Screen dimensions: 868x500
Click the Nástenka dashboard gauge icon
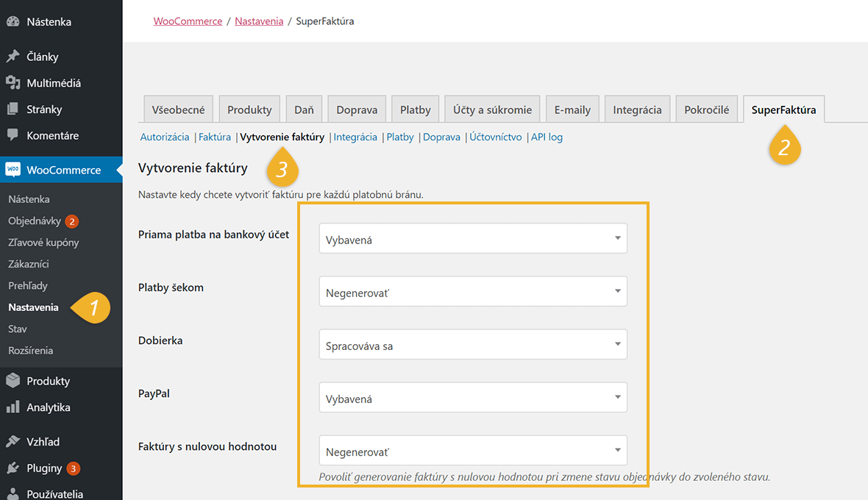(13, 21)
